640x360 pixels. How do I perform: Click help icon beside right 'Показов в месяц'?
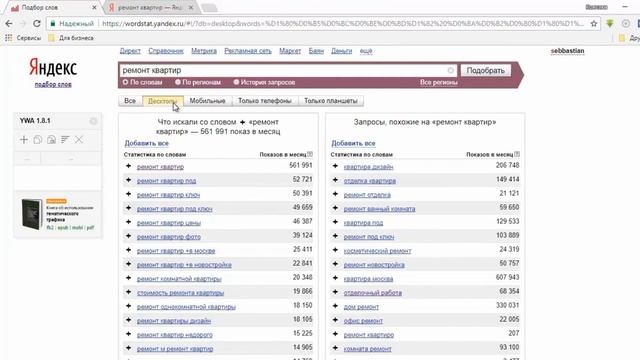coord(517,154)
